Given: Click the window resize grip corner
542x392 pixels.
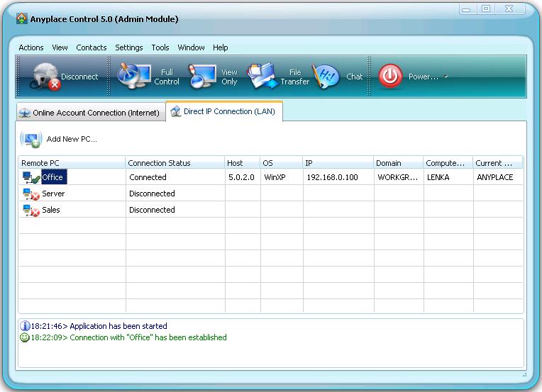Looking at the screenshot, I should [524, 374].
